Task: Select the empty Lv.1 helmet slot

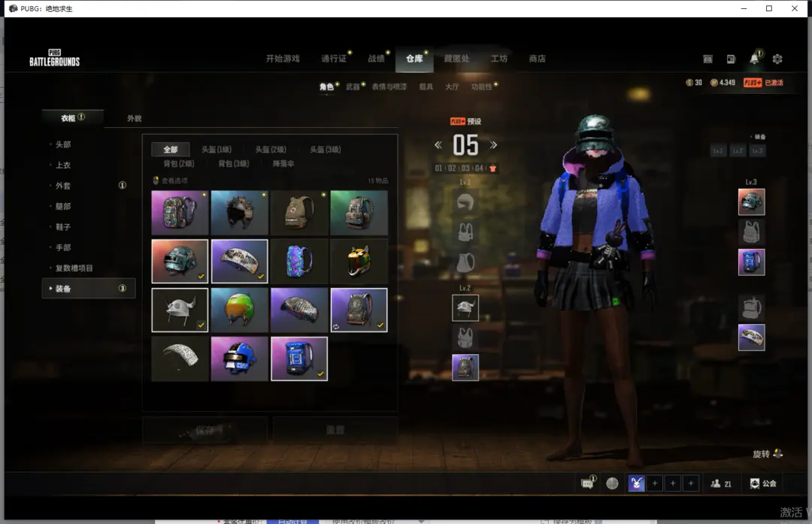Action: click(x=465, y=202)
